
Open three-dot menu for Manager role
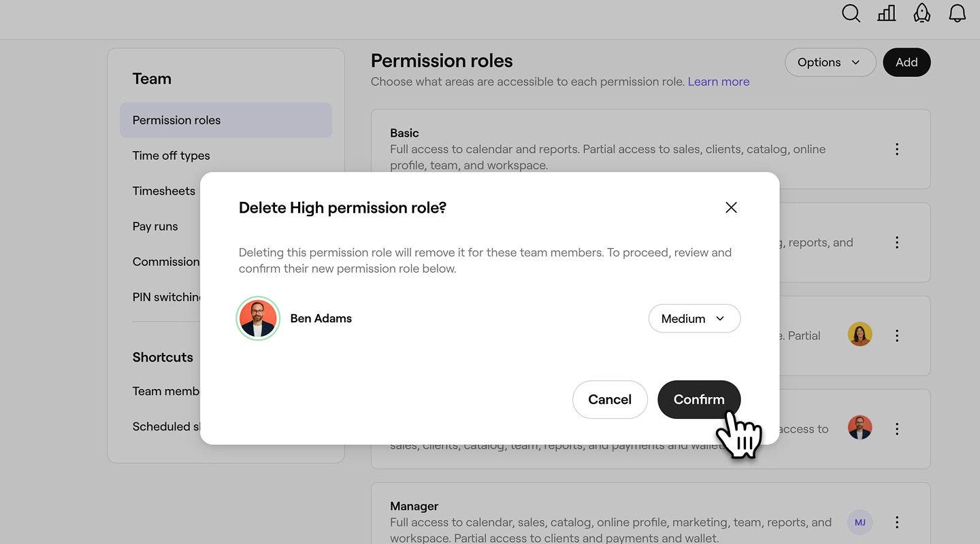click(x=897, y=522)
